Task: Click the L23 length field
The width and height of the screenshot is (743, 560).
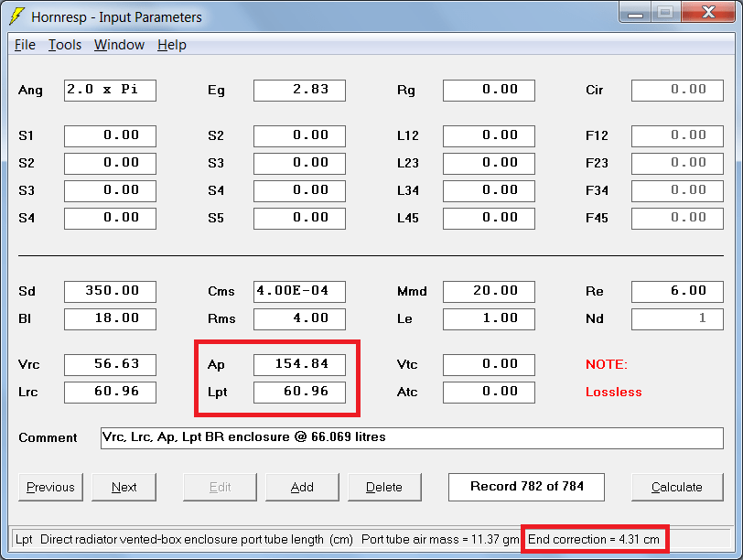Action: [489, 164]
